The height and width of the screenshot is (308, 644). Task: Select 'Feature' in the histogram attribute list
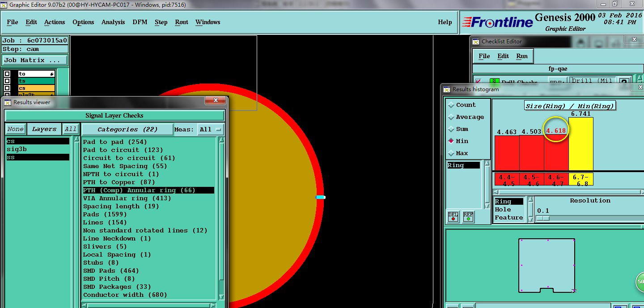pyautogui.click(x=509, y=218)
